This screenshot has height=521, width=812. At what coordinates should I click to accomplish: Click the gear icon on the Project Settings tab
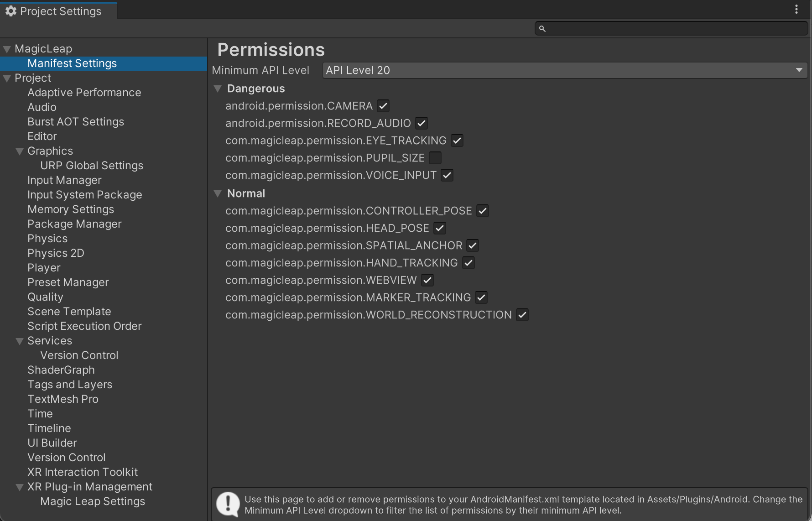pyautogui.click(x=10, y=11)
